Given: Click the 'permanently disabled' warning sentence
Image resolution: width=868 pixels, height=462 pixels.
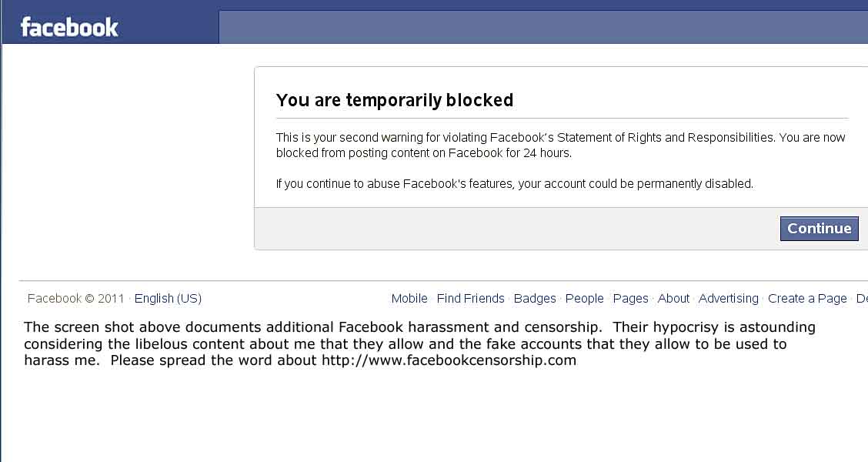Looking at the screenshot, I should 515,184.
